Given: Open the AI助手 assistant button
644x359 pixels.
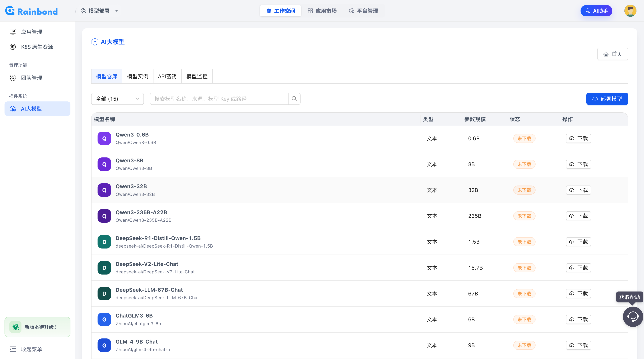Looking at the screenshot, I should pyautogui.click(x=596, y=11).
